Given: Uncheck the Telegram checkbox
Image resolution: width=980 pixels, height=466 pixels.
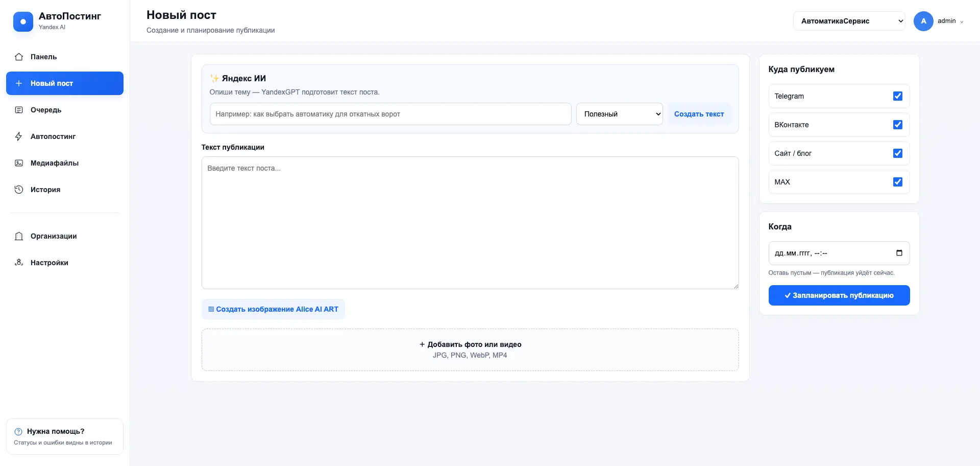Looking at the screenshot, I should (x=898, y=96).
